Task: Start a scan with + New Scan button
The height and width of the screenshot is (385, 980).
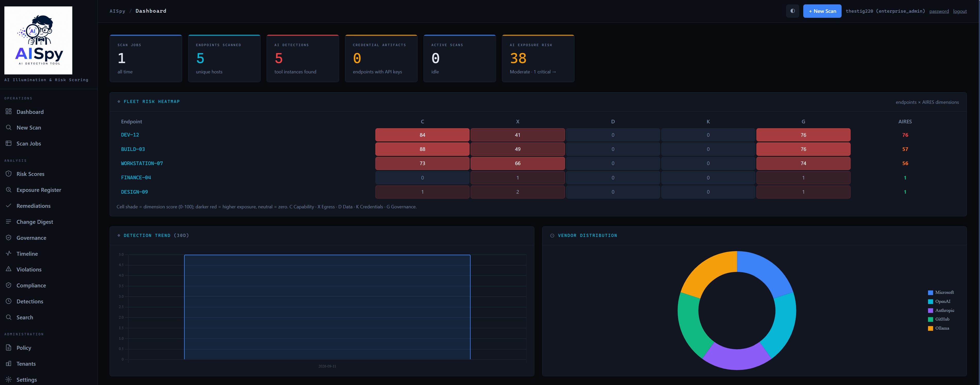Action: [822, 11]
